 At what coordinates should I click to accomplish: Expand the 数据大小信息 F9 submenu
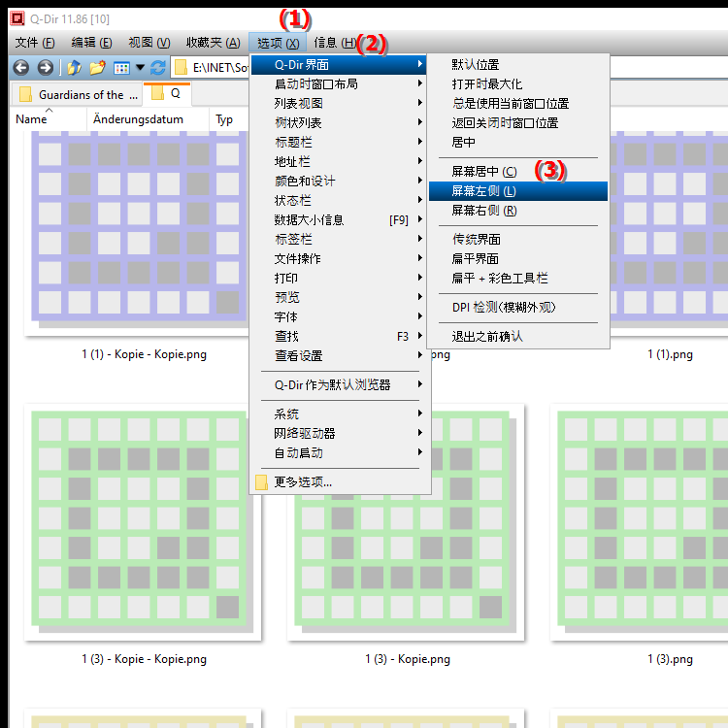(x=339, y=220)
